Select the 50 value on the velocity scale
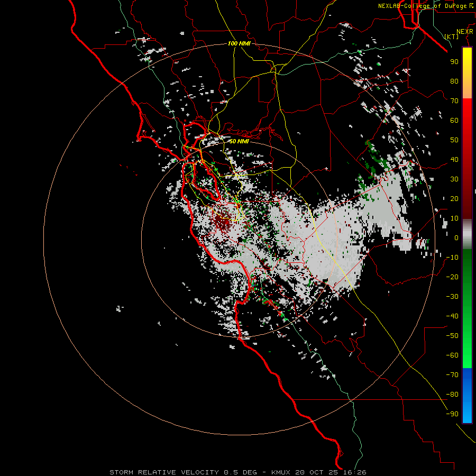476x476 pixels. pyautogui.click(x=454, y=140)
